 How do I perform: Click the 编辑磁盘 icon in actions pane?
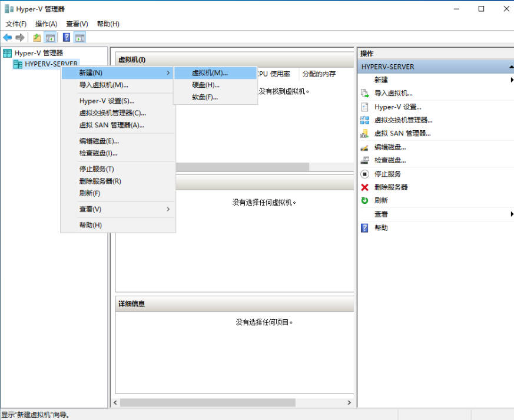(365, 147)
